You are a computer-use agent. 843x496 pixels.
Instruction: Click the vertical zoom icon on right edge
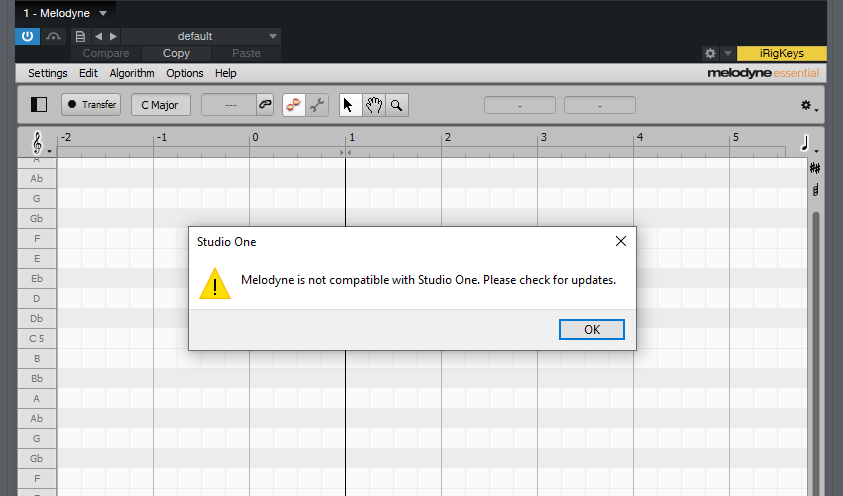click(816, 190)
